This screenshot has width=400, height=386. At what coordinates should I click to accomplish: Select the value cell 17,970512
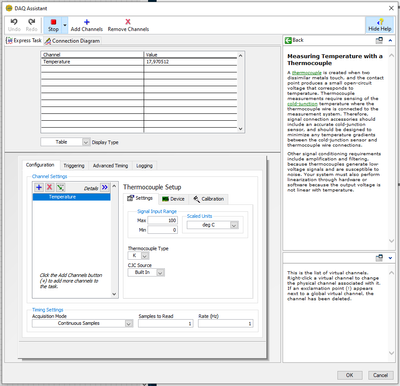pos(190,62)
